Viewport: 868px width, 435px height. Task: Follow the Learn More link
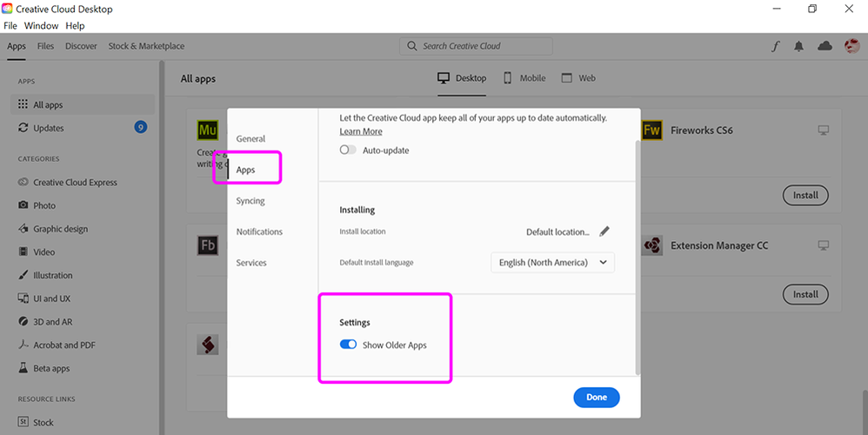coord(361,131)
